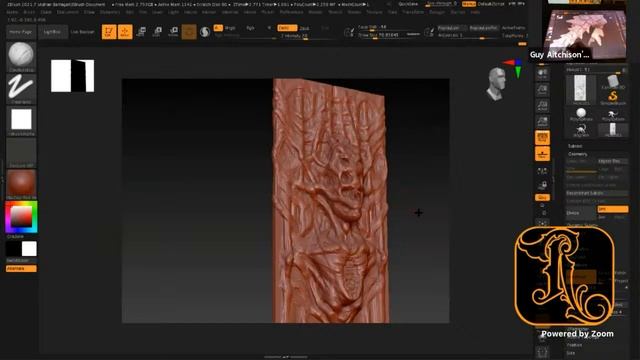This screenshot has width=640, height=360.
Task: Open the Document menu
Action: pyautogui.click(x=68, y=12)
